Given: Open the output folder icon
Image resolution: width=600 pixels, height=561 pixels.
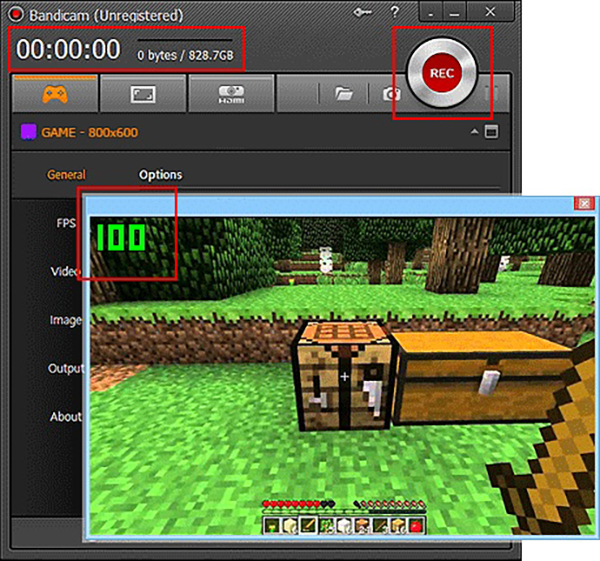Looking at the screenshot, I should [343, 93].
